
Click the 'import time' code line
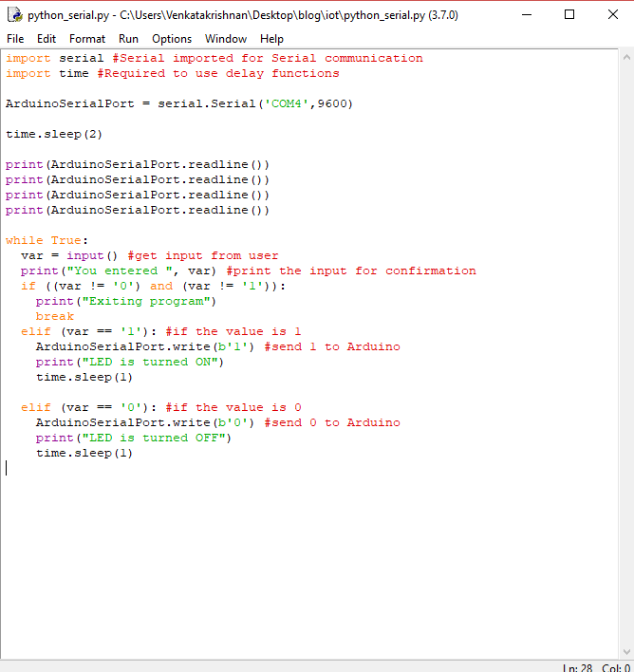tap(173, 74)
